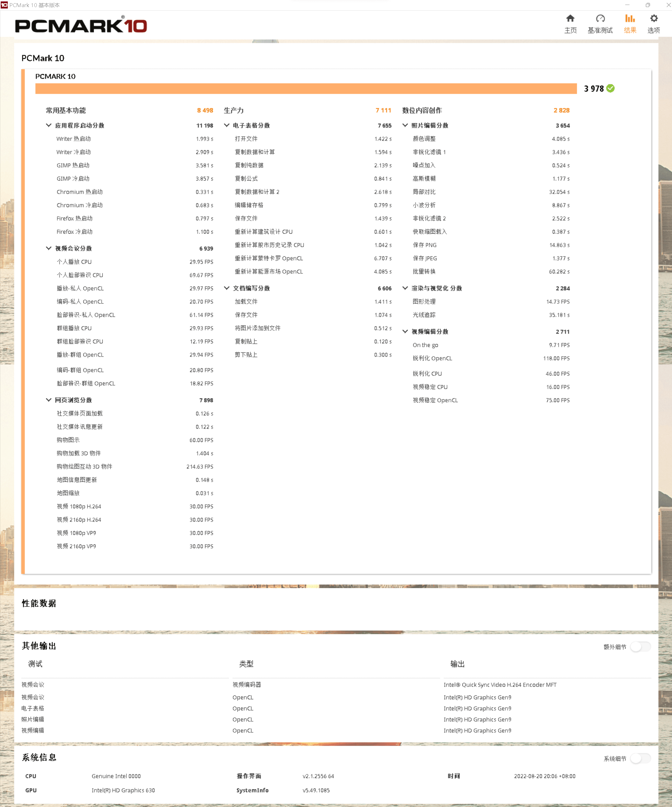
Task: Go to the 主页 home icon
Action: pos(570,18)
